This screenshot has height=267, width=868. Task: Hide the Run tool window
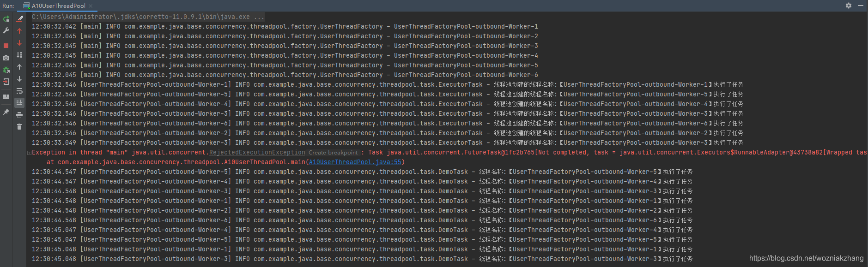[x=861, y=6]
